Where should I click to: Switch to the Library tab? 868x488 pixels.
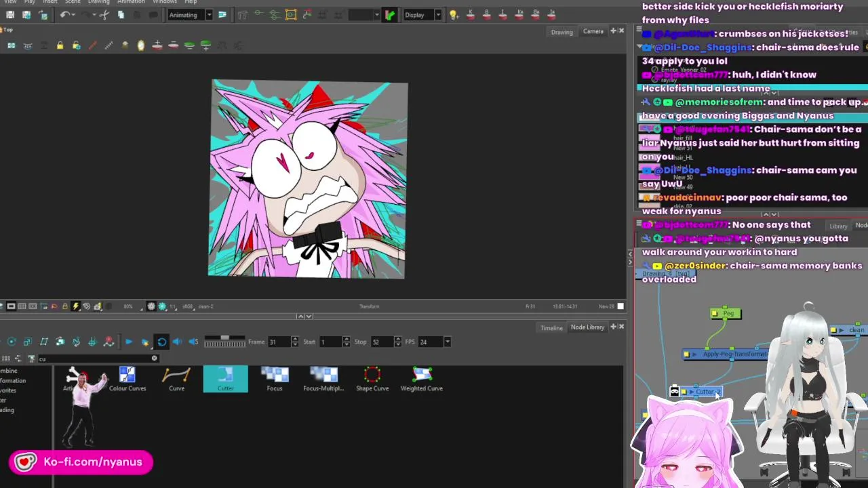point(838,226)
